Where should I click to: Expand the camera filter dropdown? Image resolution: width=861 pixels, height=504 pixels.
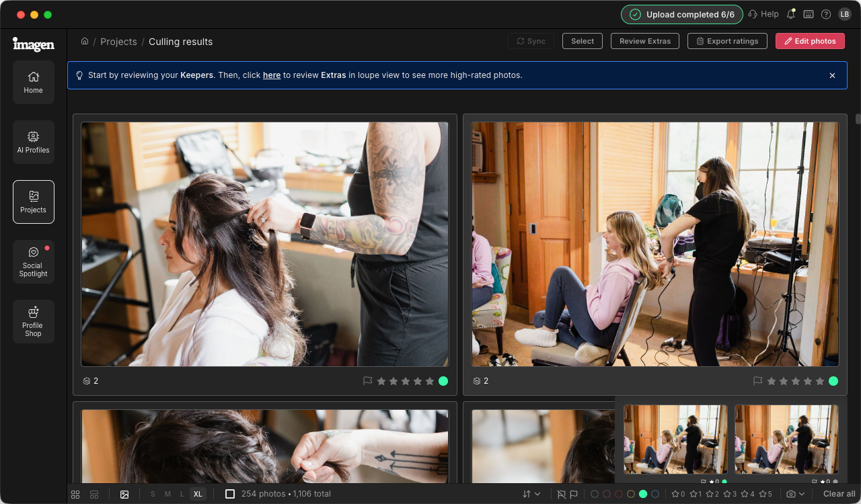click(x=796, y=494)
